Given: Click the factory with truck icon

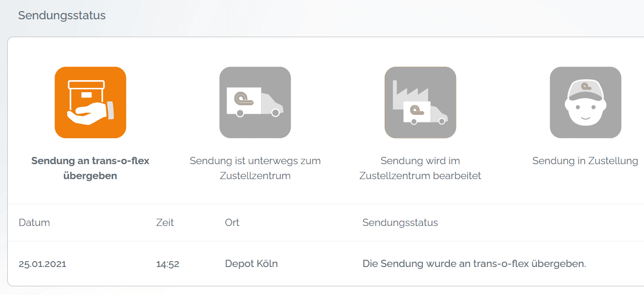Looking at the screenshot, I should (420, 102).
